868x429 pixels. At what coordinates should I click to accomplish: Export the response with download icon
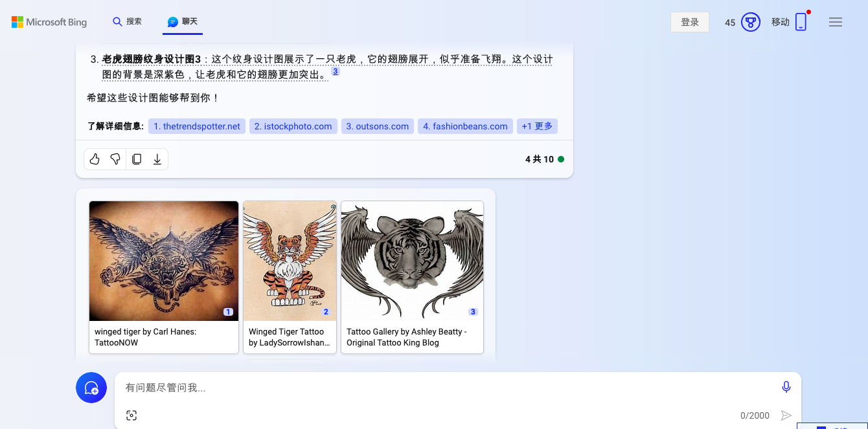tap(157, 159)
